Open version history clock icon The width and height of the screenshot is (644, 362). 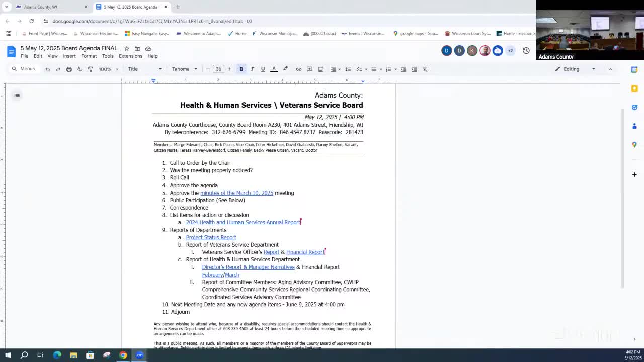coord(526,51)
